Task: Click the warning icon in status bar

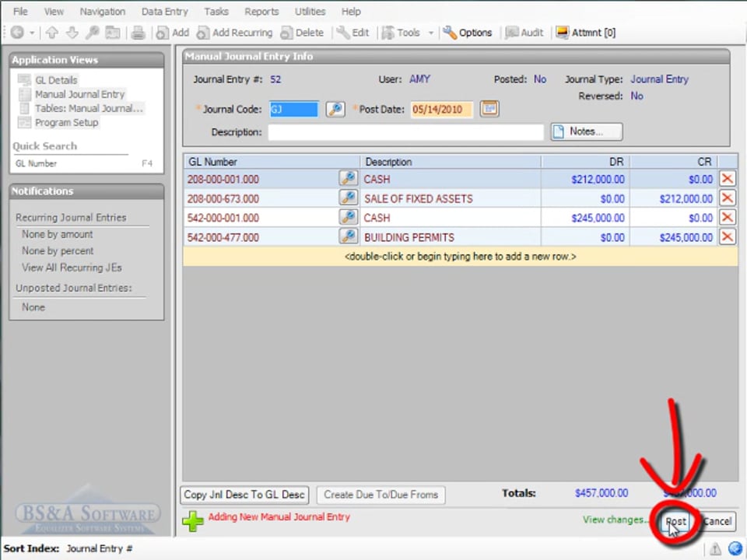Action: [715, 549]
